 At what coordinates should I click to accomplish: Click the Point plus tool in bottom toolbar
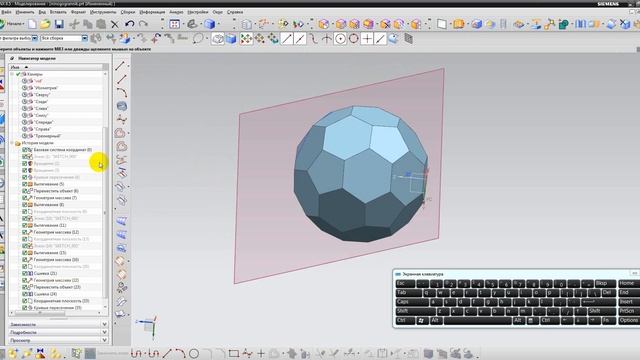[x=261, y=353]
